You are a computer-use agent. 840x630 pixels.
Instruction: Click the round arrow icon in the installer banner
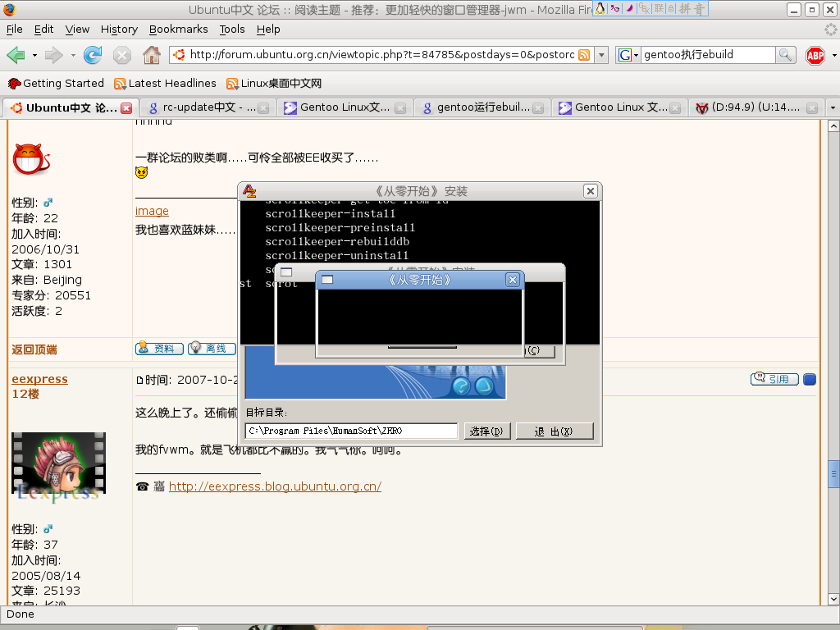[484, 386]
